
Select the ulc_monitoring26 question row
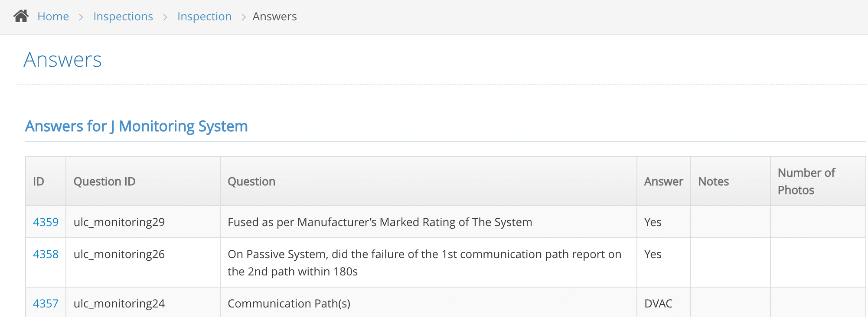tap(119, 254)
